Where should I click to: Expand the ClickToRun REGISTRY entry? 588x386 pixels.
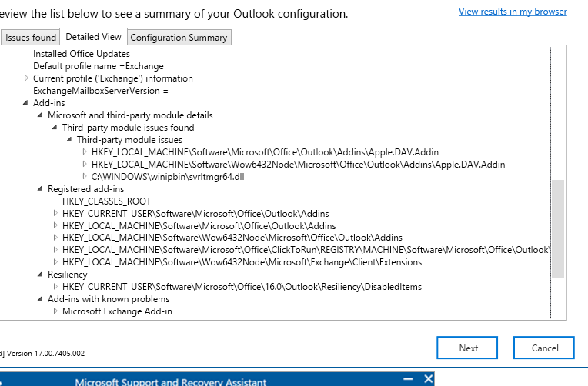tap(55, 250)
